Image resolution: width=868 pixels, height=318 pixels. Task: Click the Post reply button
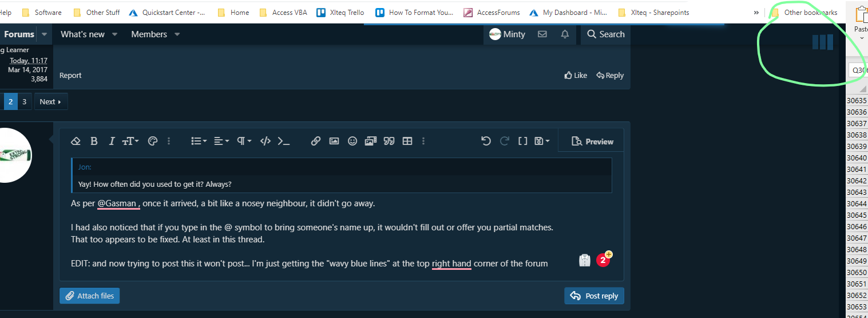594,296
